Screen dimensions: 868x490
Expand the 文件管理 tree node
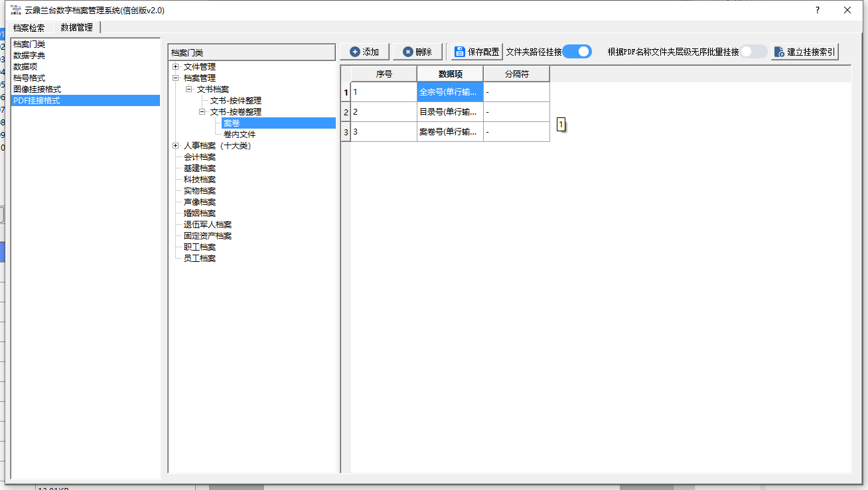pos(175,67)
